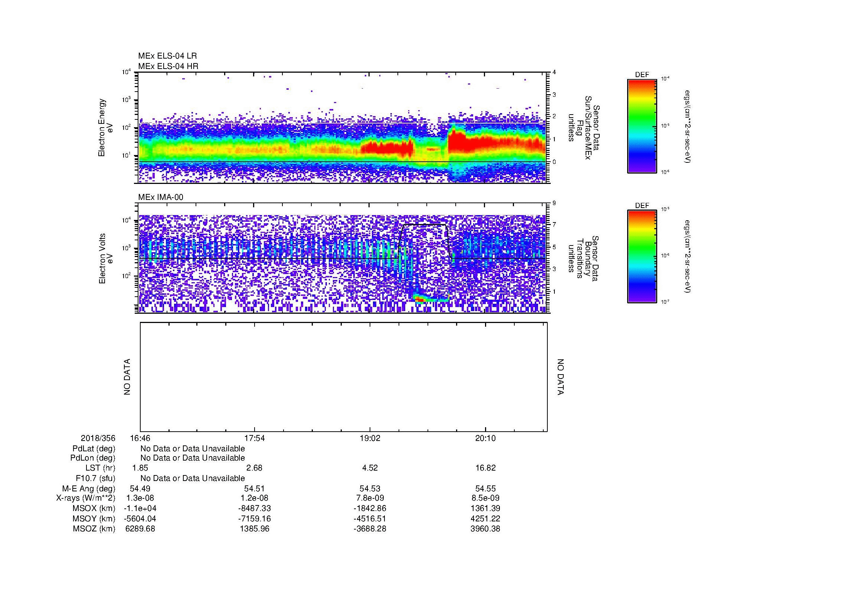Click the 'X-rays (W/m**2)' row label
Screen dimensions: 868x613
point(86,498)
